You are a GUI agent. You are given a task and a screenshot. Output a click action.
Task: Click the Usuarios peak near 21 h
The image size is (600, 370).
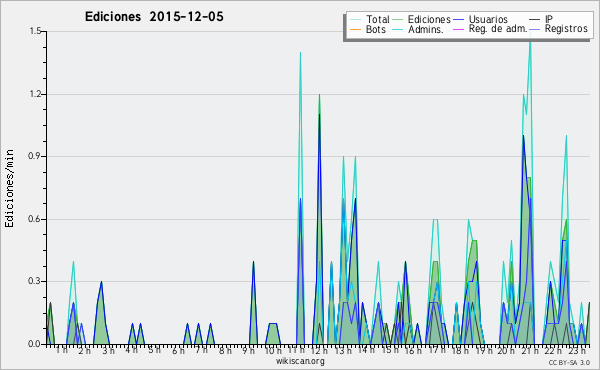point(523,135)
